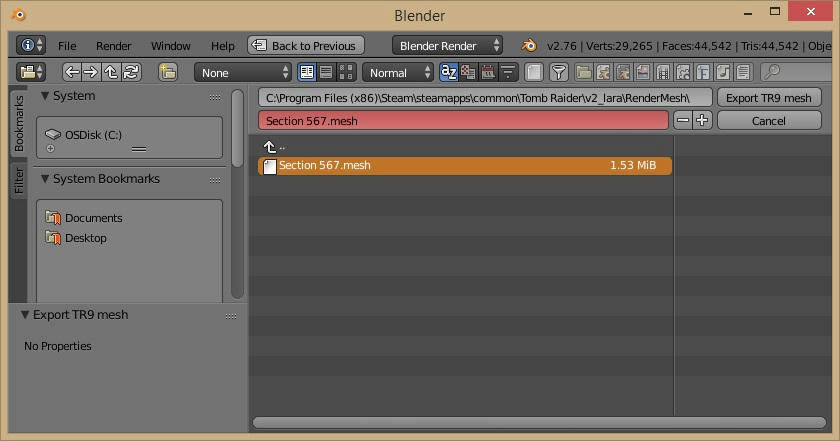Open the Info editor type selector icon
Viewport: 840px width, 441px height.
coord(30,46)
